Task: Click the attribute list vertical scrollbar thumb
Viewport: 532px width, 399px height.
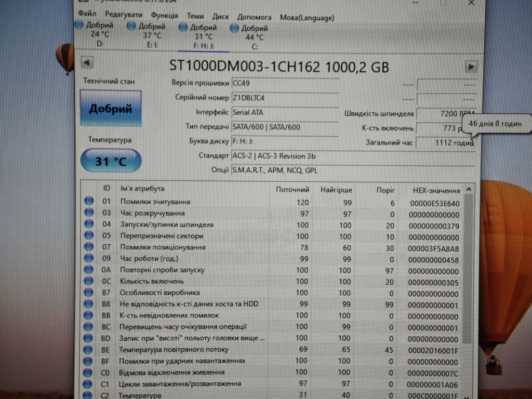Action: 468,270
